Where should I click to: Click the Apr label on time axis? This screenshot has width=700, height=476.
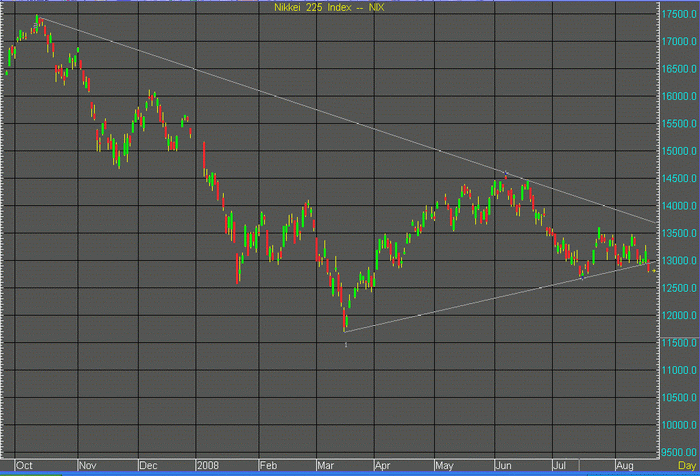point(383,466)
